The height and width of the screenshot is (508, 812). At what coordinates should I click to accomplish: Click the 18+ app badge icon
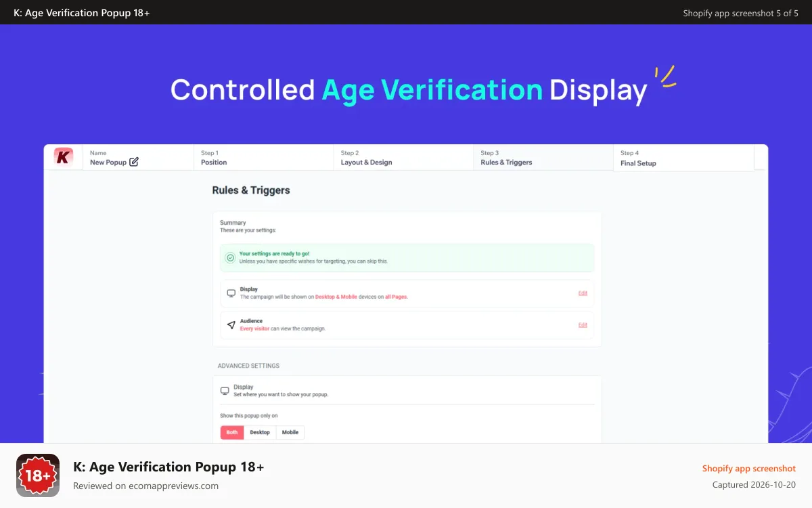[38, 475]
